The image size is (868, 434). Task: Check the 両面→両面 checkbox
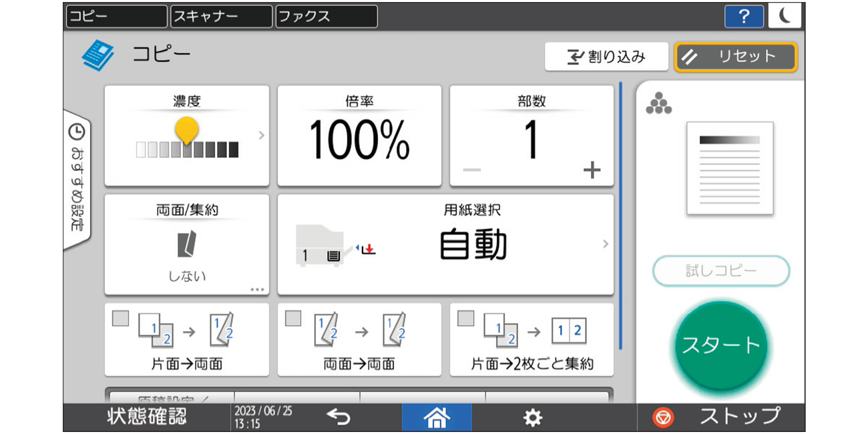coord(293,318)
